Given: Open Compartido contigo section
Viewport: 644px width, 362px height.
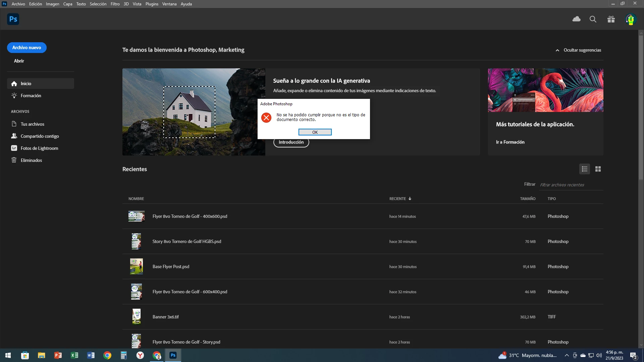Looking at the screenshot, I should [40, 136].
